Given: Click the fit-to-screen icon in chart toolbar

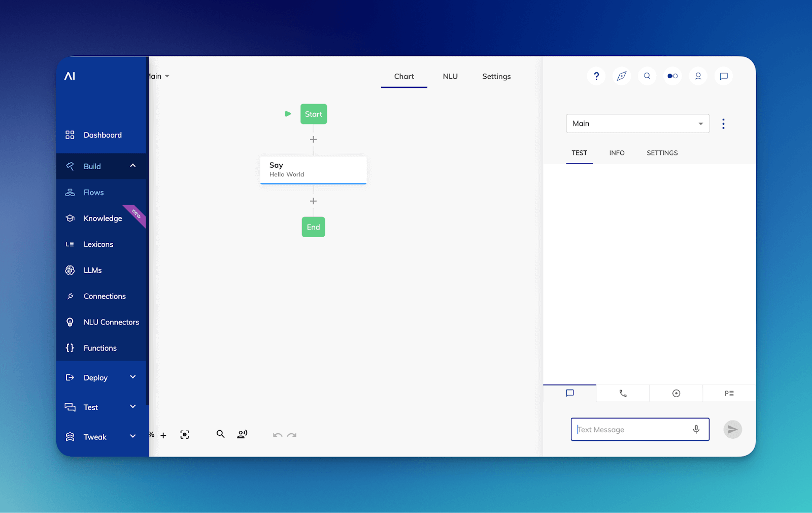Looking at the screenshot, I should pos(185,435).
